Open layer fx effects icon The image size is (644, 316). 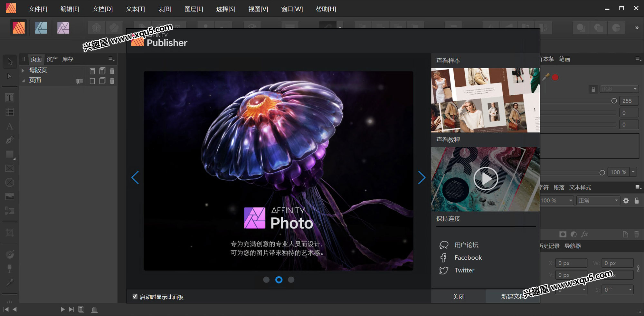click(x=584, y=234)
